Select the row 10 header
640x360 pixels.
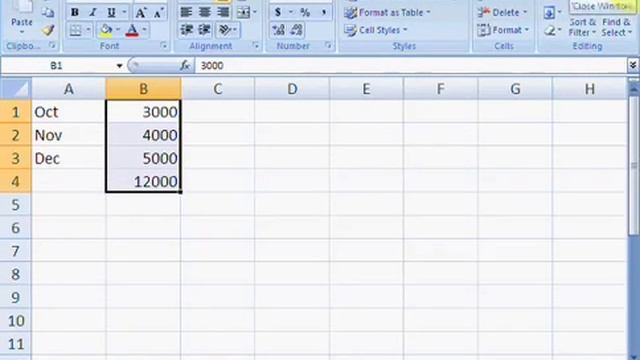coord(16,321)
